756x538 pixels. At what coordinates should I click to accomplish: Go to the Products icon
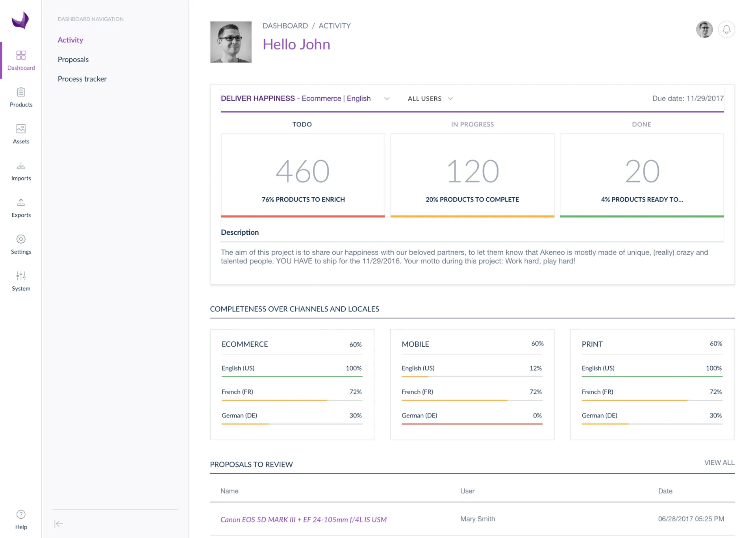(21, 92)
